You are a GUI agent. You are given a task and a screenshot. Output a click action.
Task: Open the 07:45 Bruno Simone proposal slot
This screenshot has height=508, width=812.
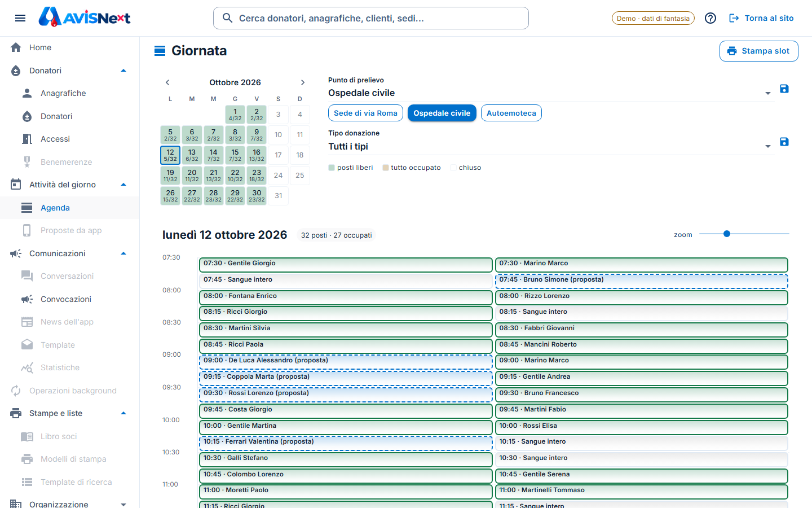click(641, 281)
